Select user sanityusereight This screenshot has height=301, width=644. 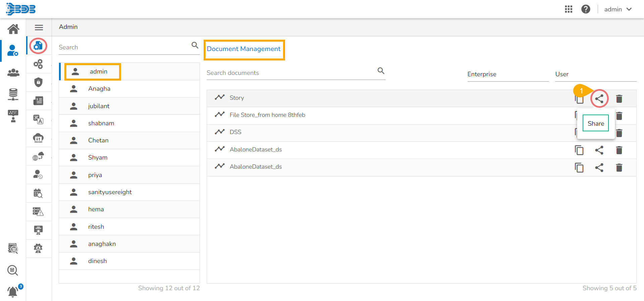(110, 192)
